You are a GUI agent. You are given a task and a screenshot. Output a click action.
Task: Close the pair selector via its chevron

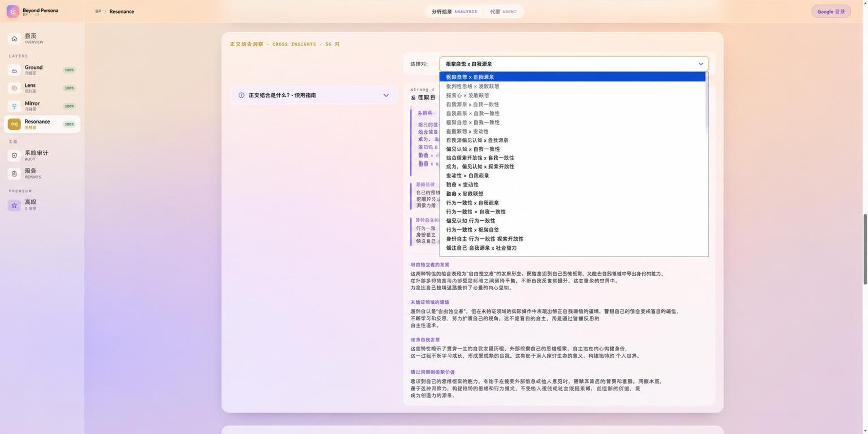pos(701,64)
